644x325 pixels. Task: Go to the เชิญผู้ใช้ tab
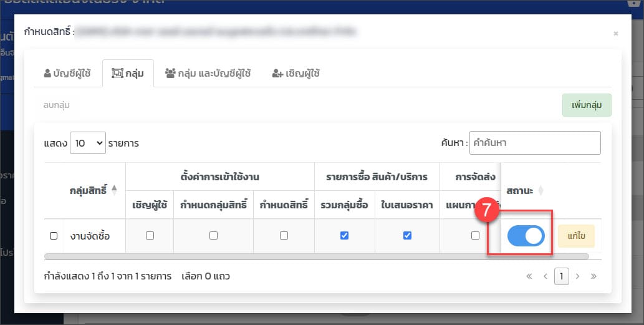(296, 73)
